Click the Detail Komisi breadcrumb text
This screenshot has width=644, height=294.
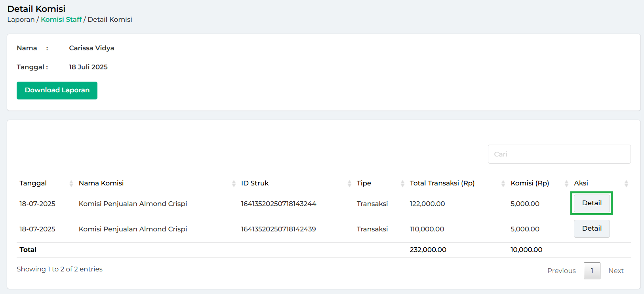pyautogui.click(x=110, y=19)
